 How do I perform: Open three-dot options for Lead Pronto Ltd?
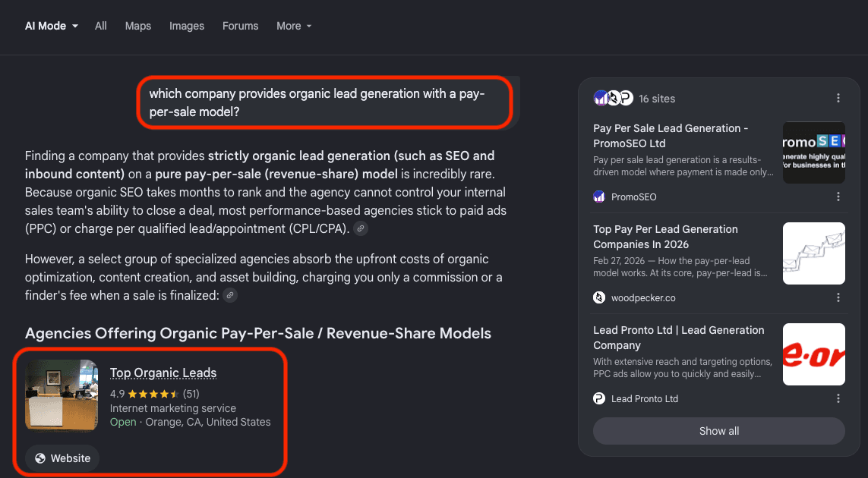click(x=838, y=398)
